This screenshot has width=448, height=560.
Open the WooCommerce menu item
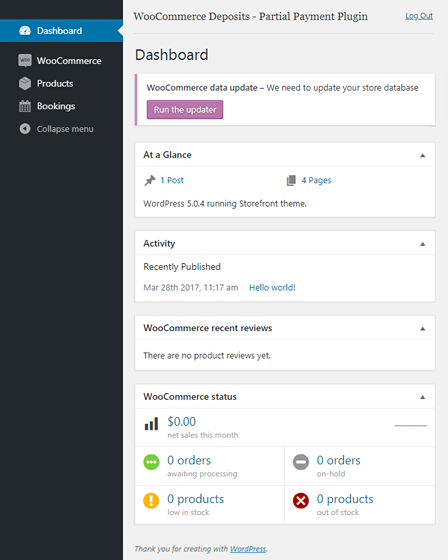61,61
